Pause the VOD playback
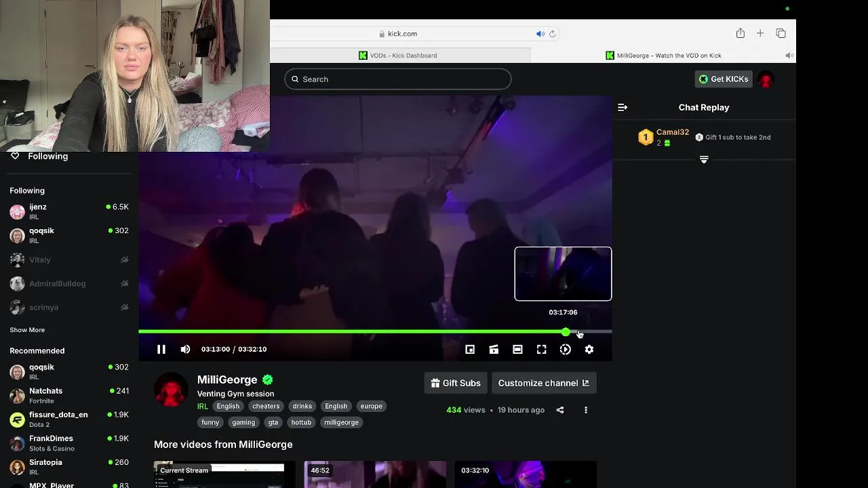Image resolution: width=868 pixels, height=488 pixels. [161, 349]
